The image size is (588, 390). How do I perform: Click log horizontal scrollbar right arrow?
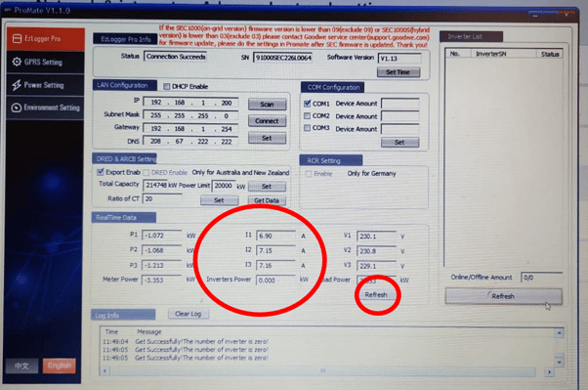point(549,372)
